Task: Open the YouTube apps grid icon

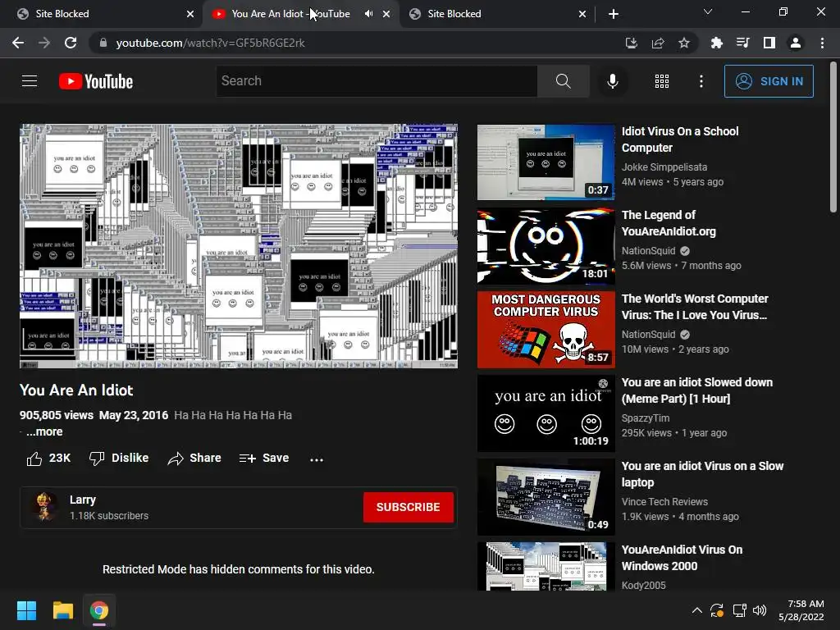Action: tap(662, 81)
